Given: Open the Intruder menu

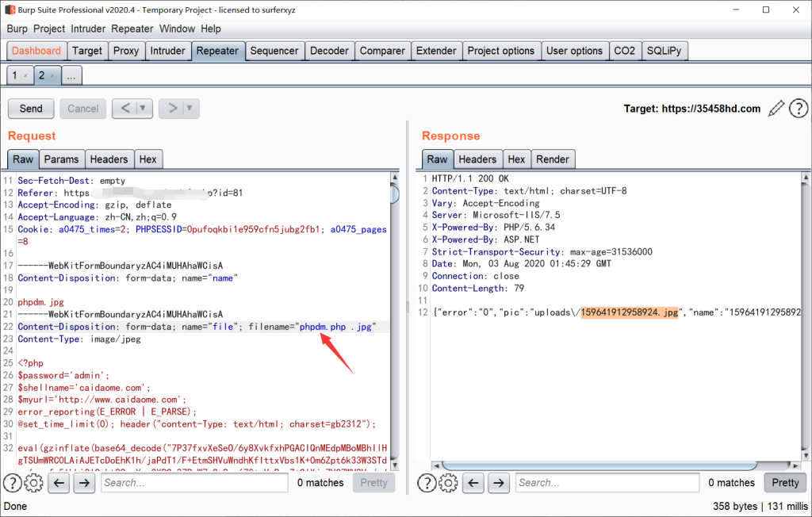Looking at the screenshot, I should [x=88, y=29].
